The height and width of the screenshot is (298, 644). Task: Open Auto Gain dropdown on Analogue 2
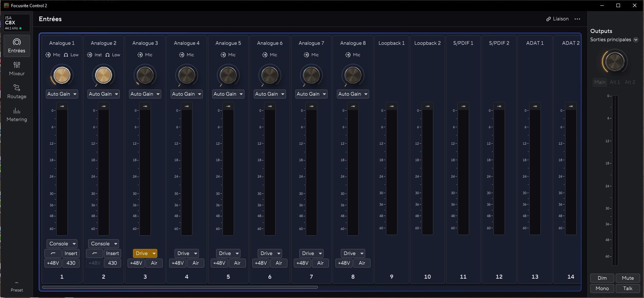(104, 94)
